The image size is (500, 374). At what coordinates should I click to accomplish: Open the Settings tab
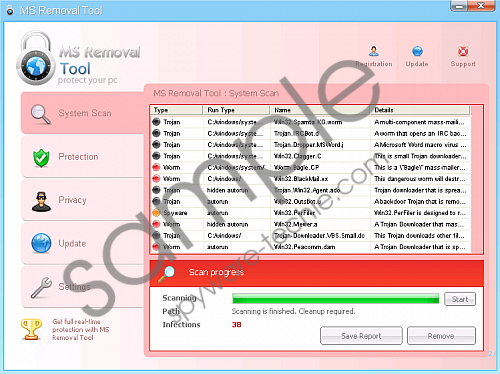click(x=83, y=287)
